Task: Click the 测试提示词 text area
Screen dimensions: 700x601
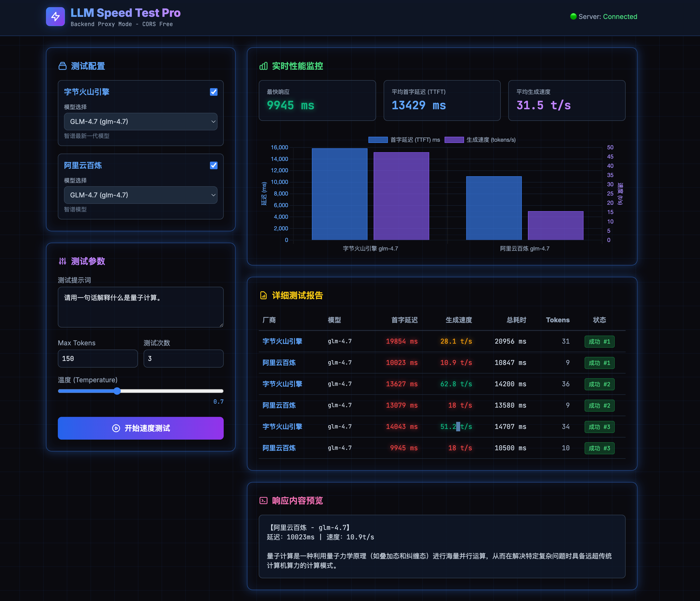Action: 141,307
